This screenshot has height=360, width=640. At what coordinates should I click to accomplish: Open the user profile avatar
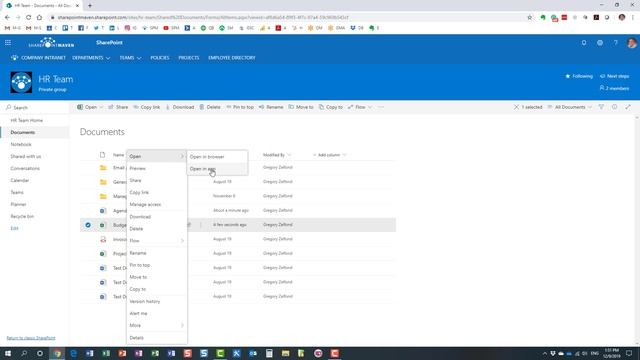(x=631, y=42)
